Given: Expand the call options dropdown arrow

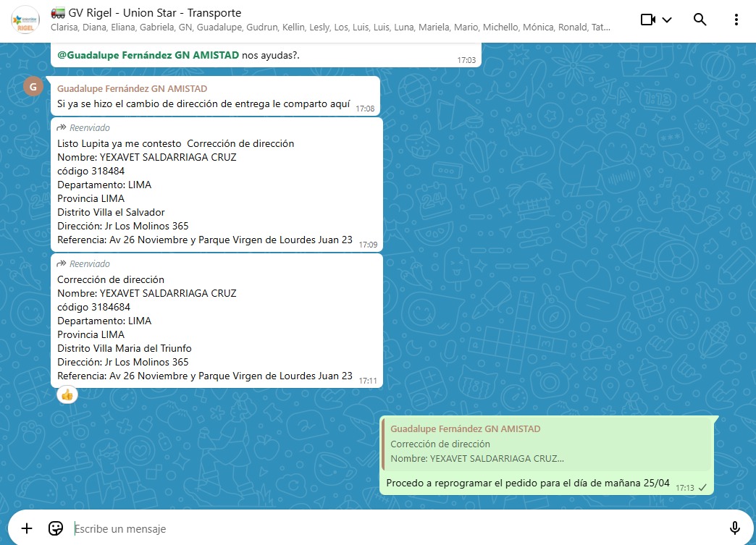Looking at the screenshot, I should point(667,20).
